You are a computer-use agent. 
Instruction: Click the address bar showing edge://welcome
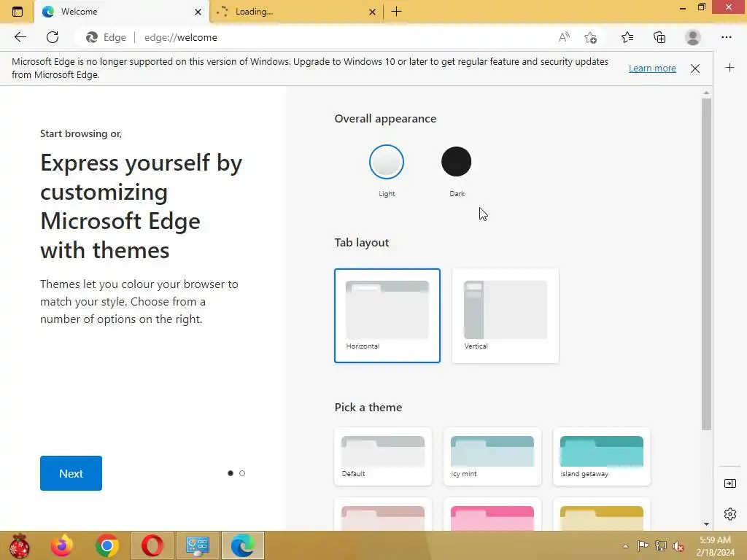pos(338,37)
